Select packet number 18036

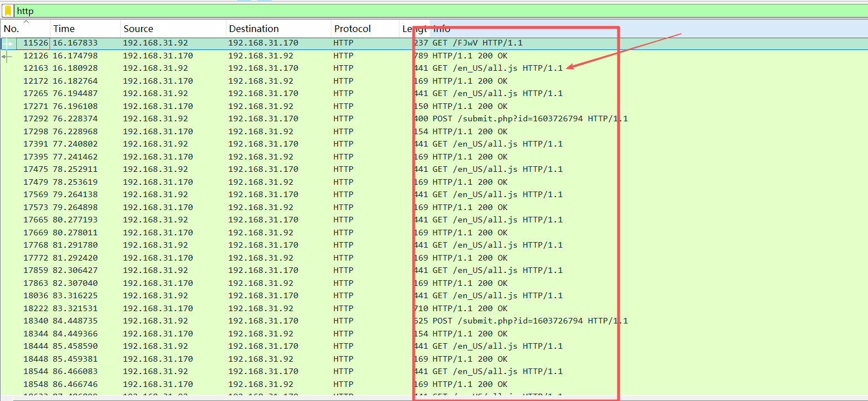[x=36, y=295]
